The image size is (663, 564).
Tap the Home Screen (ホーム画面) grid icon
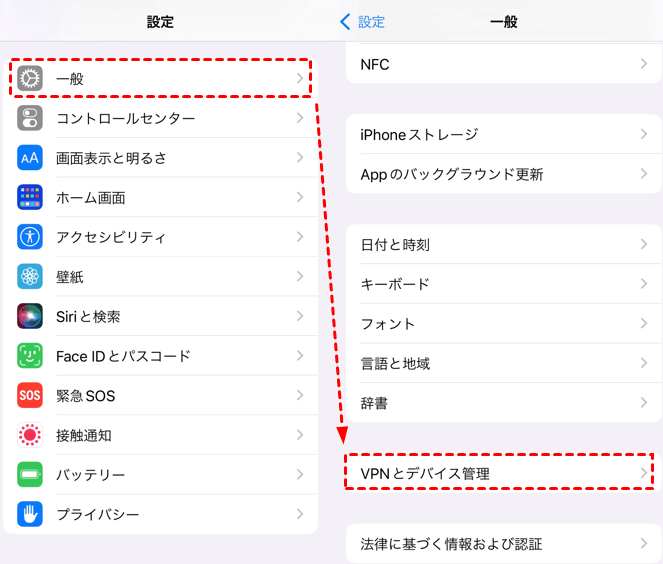(x=30, y=198)
